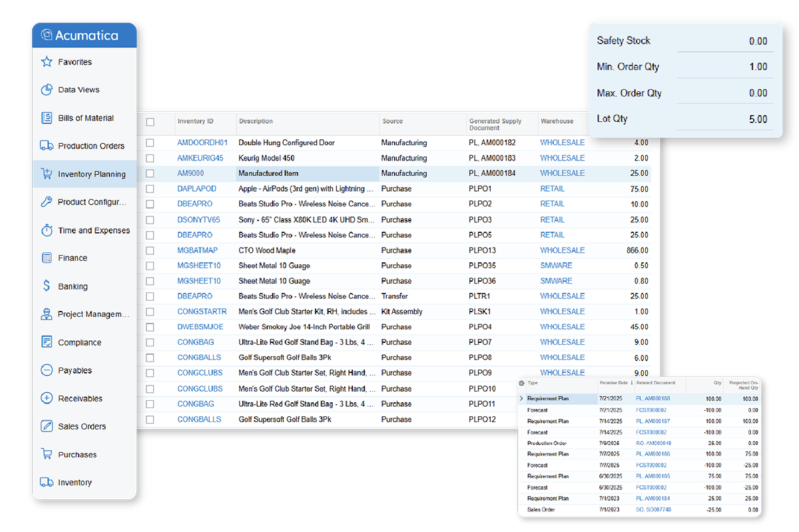Expand the first Requirement Plan row arrow
The image size is (799, 532).
click(522, 399)
